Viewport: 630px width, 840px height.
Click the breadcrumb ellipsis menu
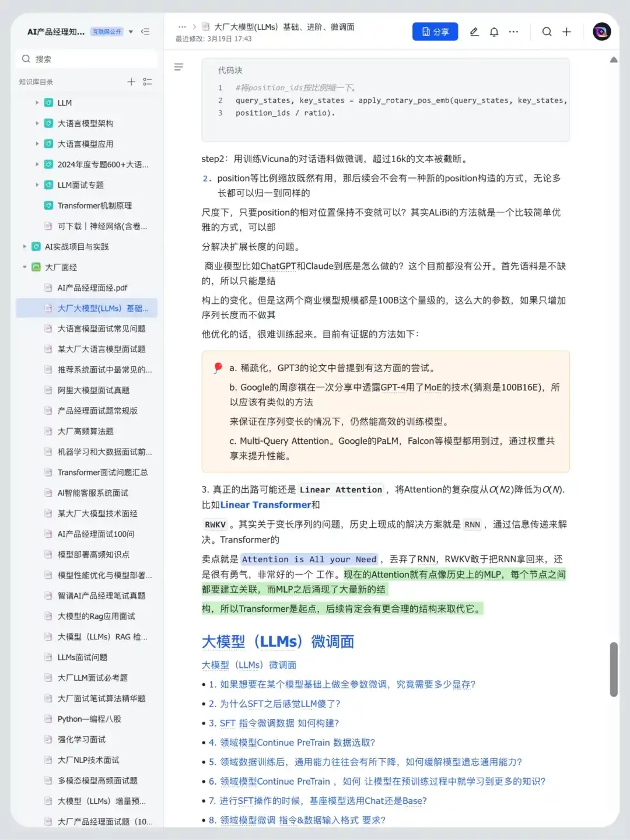click(x=182, y=27)
